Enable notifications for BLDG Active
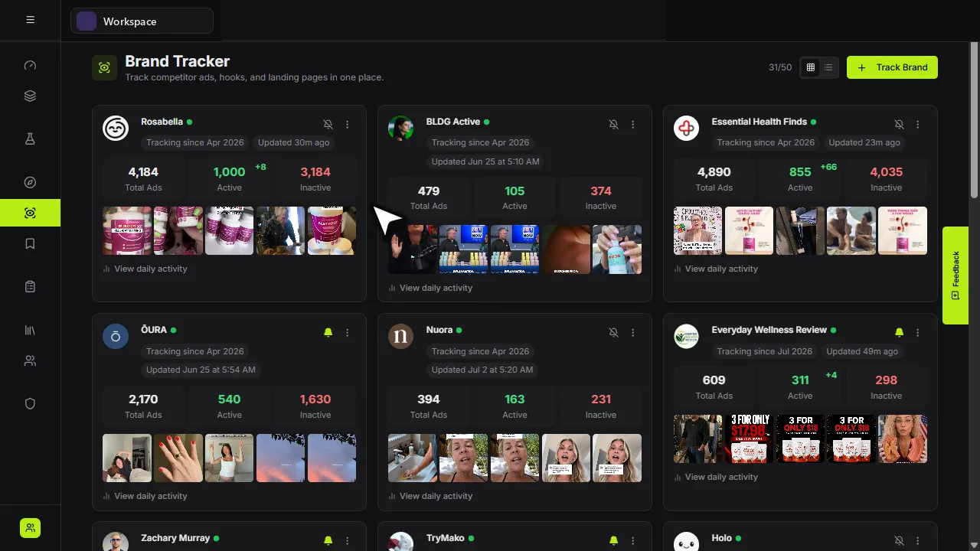 point(613,125)
